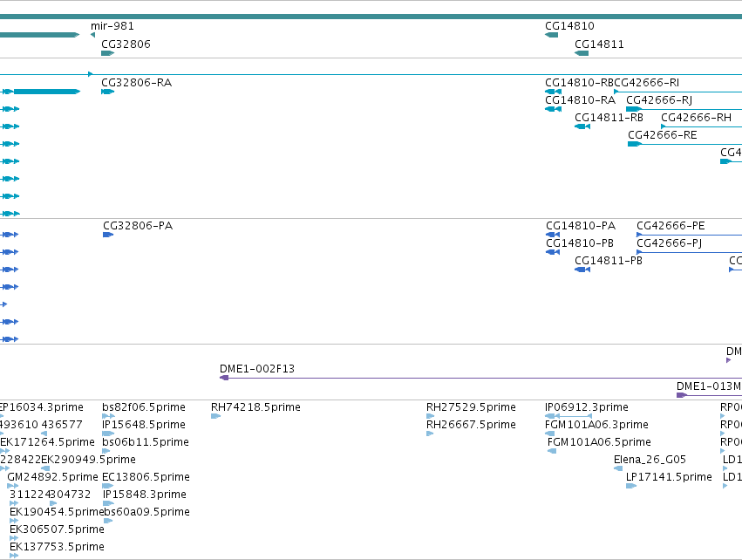The image size is (742, 560).
Task: Select the CG32806-PA protein glyph
Action: pos(108,235)
